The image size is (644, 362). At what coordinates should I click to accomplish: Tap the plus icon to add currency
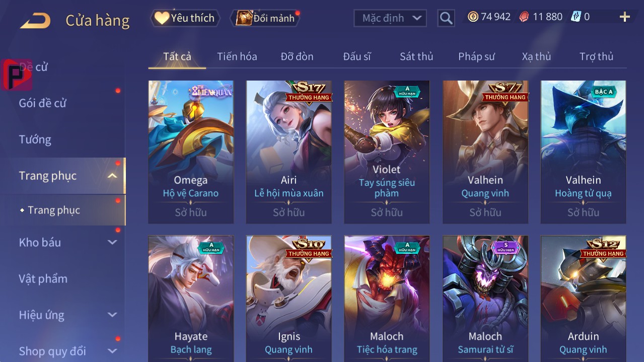625,17
